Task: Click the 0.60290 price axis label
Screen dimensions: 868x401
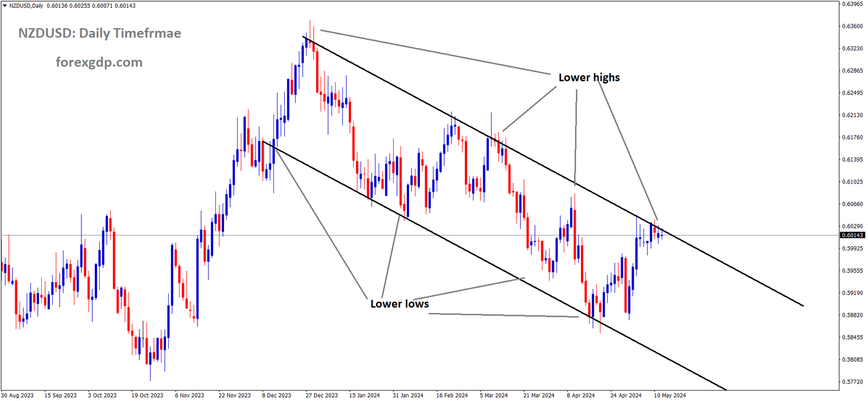Action: (852, 226)
